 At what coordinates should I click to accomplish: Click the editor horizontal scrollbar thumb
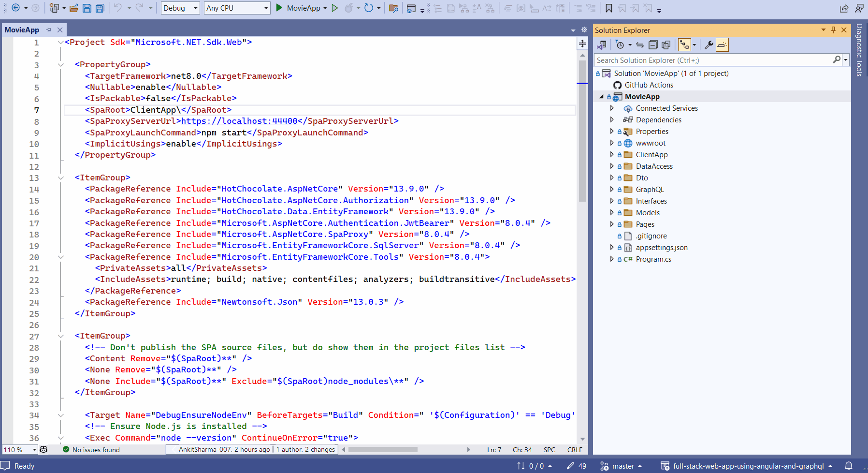tap(383, 450)
